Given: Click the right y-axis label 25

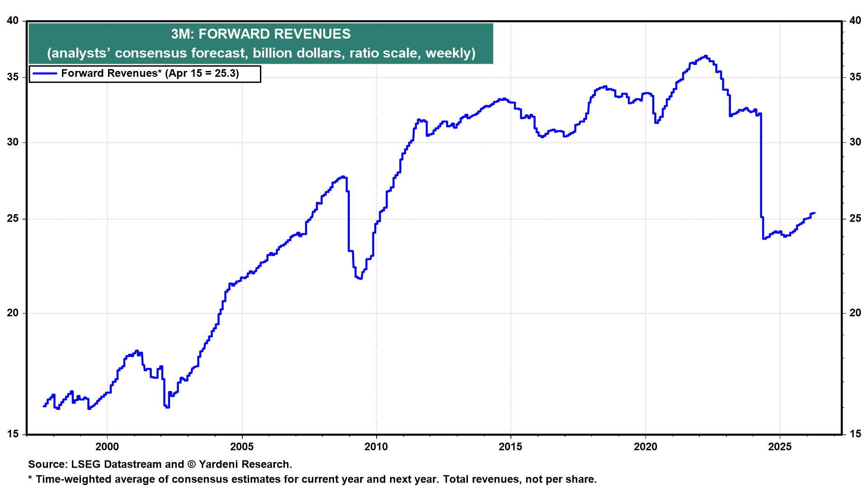Looking at the screenshot, I should click(x=855, y=219).
